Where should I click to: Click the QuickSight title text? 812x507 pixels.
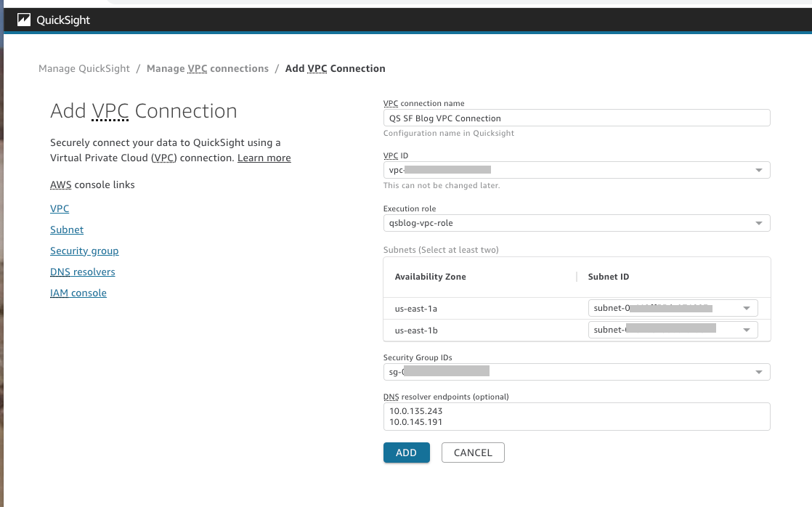(x=63, y=20)
